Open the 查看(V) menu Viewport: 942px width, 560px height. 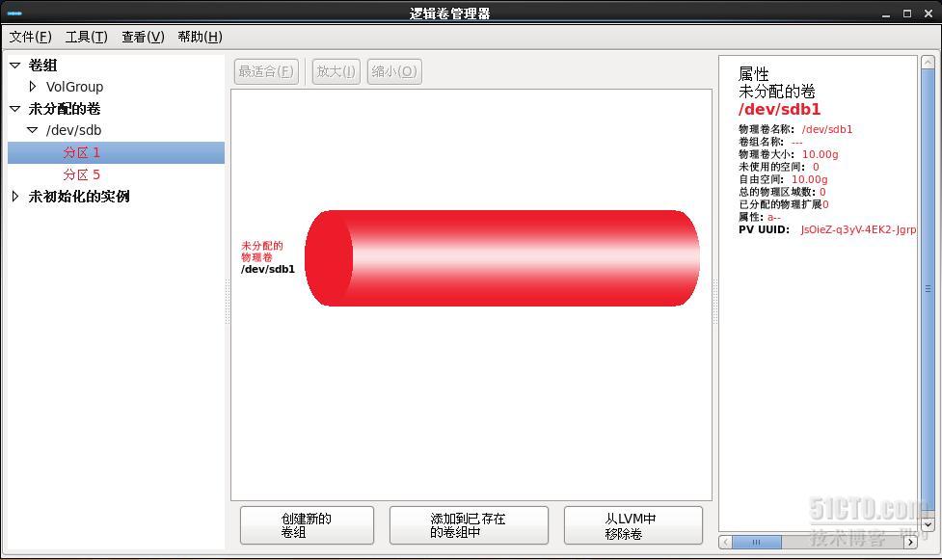point(143,37)
